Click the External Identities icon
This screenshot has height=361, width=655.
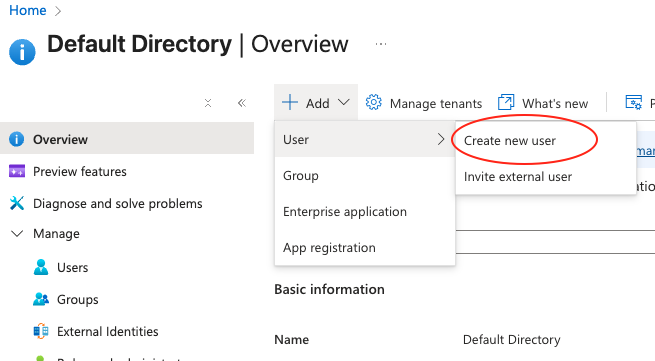[x=41, y=331]
